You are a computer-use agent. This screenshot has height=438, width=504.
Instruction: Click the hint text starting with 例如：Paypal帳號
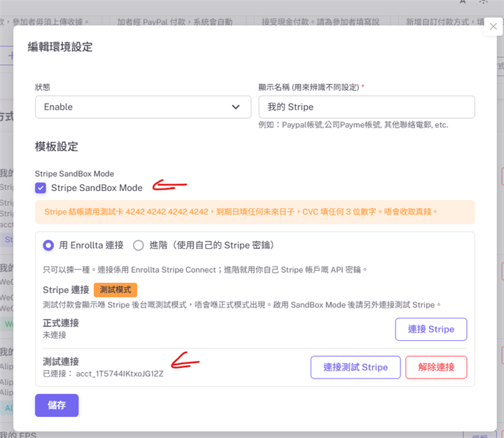(x=353, y=125)
